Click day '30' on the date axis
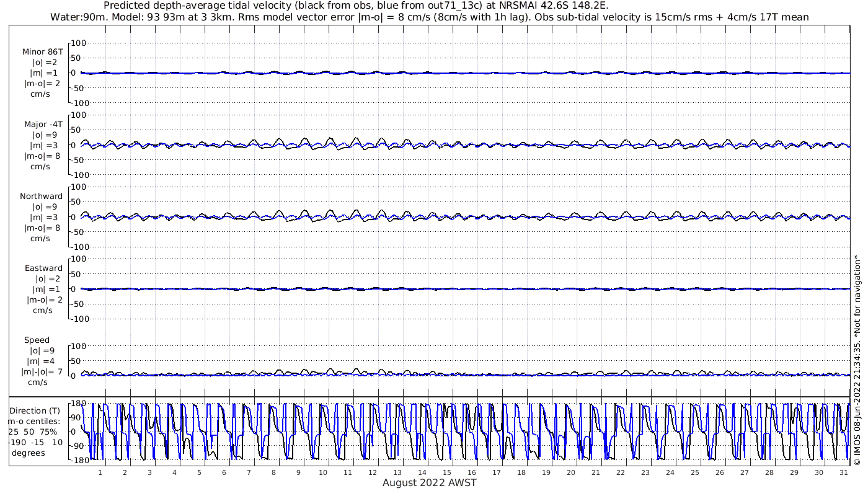This screenshot has width=868, height=496. coord(819,472)
